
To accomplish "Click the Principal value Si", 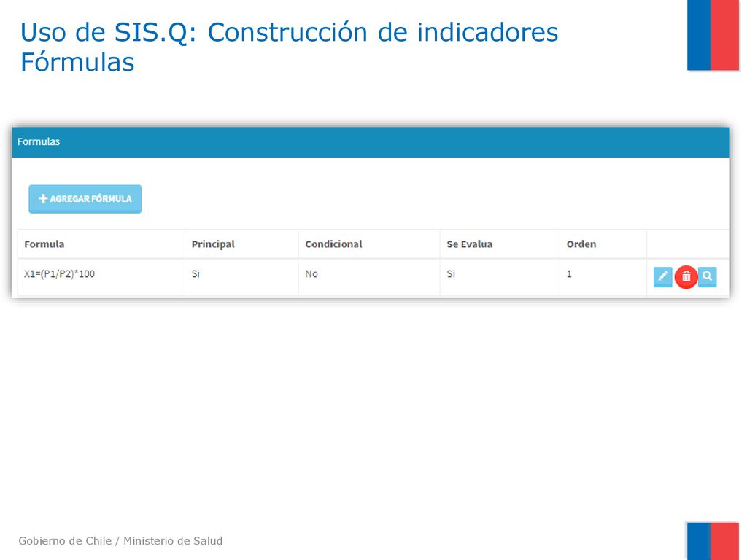I will coord(196,274).
